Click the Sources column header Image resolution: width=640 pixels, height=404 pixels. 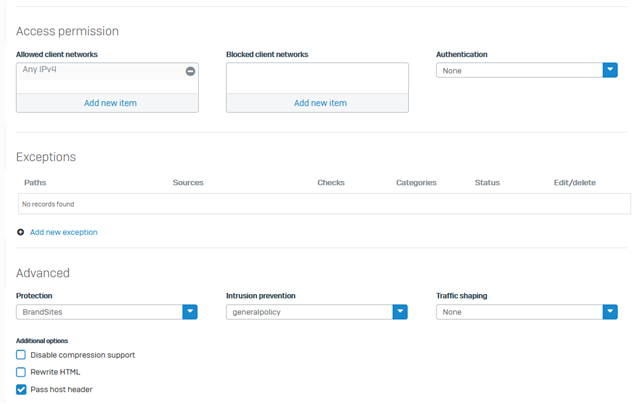188,182
